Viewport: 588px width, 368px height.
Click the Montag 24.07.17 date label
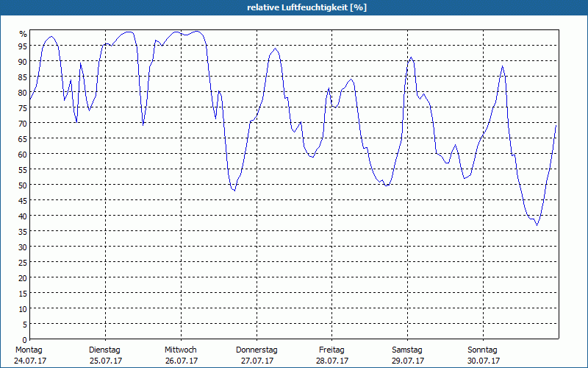pyautogui.click(x=29, y=355)
